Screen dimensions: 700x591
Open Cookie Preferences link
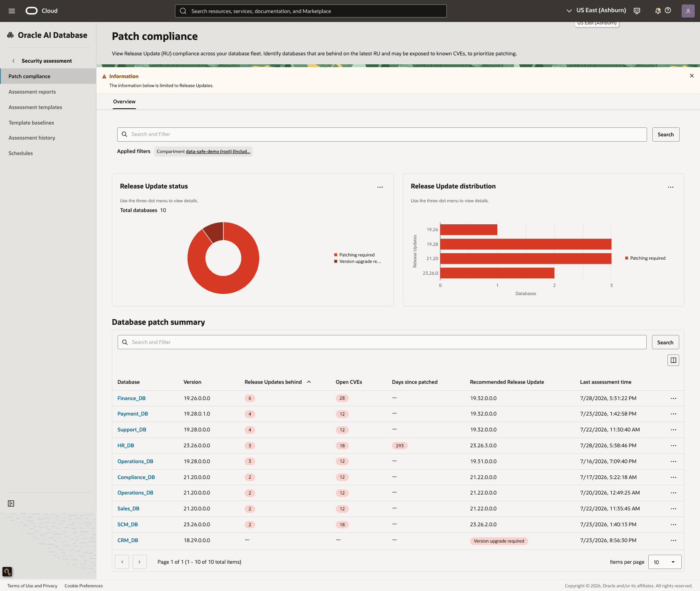(83, 586)
